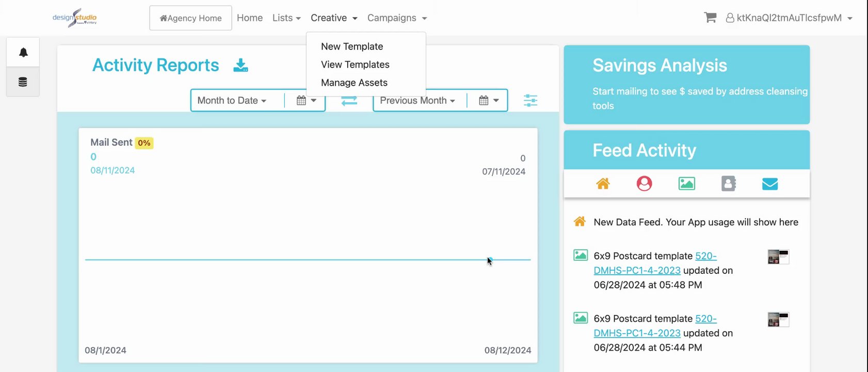Expand the Month to Date dropdown
The height and width of the screenshot is (372, 868).
coord(232,100)
